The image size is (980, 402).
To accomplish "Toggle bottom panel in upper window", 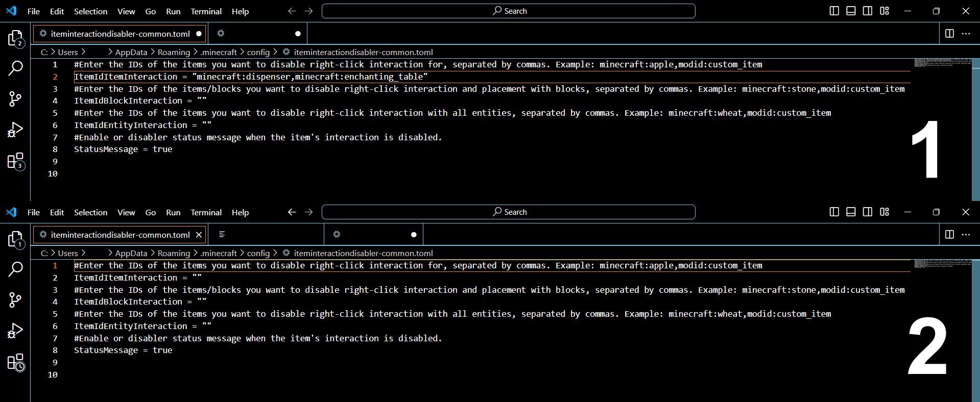I will pyautogui.click(x=851, y=11).
